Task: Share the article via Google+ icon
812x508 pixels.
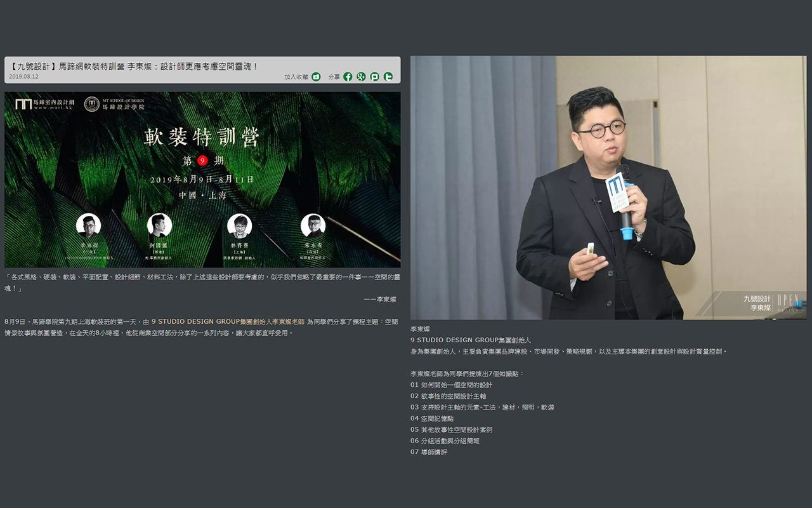Action: click(x=361, y=77)
